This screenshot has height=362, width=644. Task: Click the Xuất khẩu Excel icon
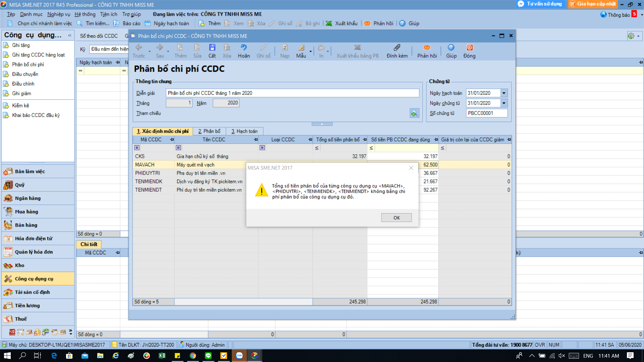point(329,23)
